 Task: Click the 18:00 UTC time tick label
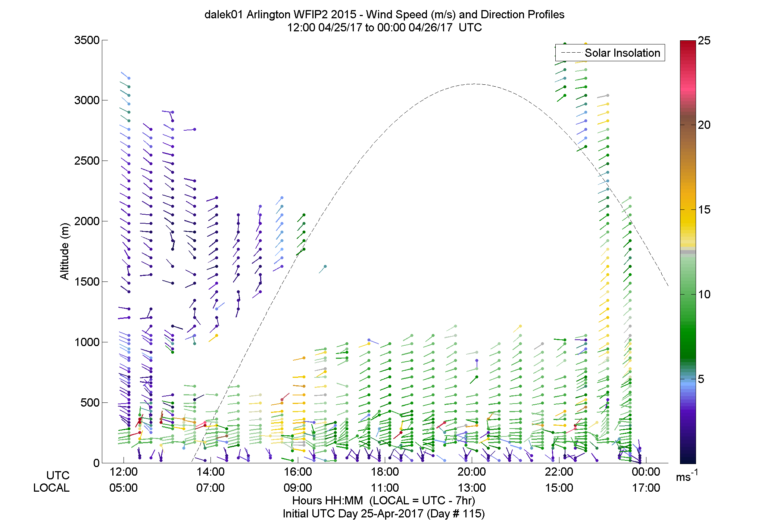385,472
